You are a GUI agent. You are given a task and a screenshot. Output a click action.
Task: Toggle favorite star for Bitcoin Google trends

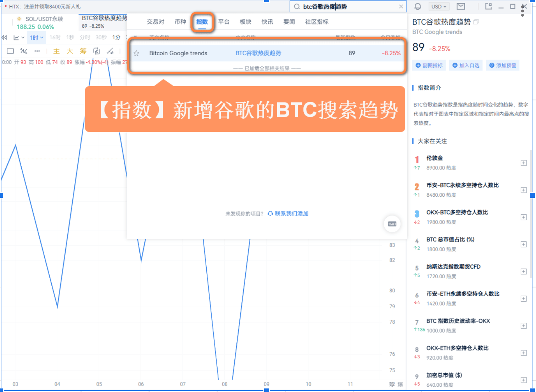coord(136,53)
